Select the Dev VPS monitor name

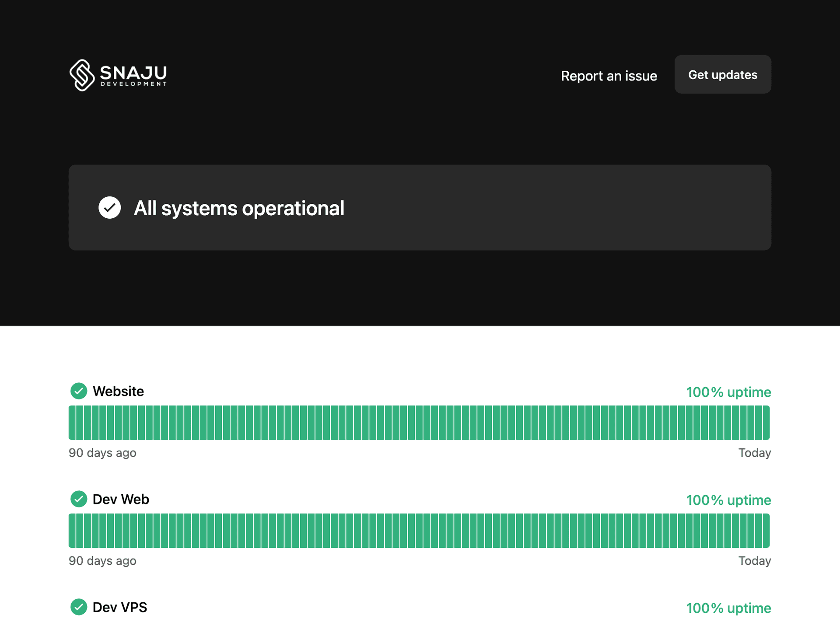pyautogui.click(x=120, y=607)
